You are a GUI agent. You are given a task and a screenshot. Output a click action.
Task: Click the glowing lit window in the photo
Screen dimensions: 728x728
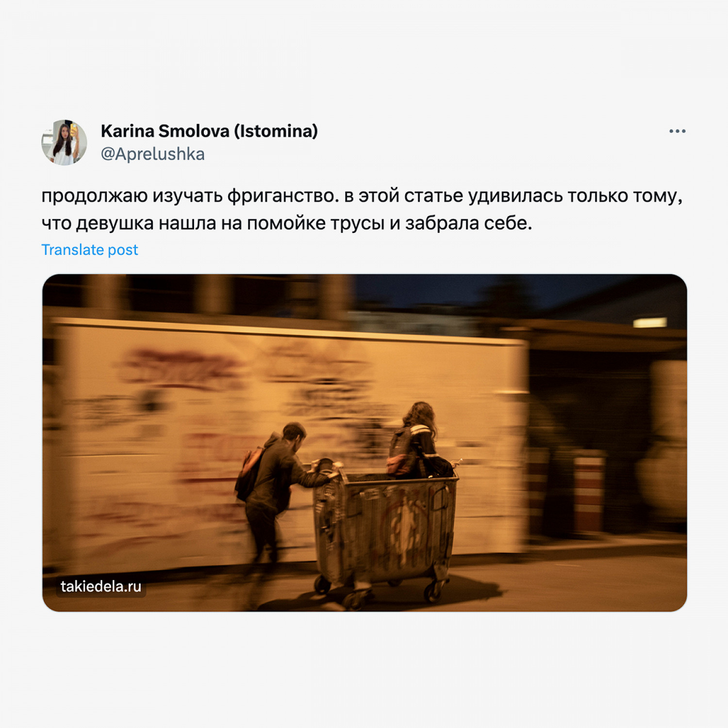(649, 323)
